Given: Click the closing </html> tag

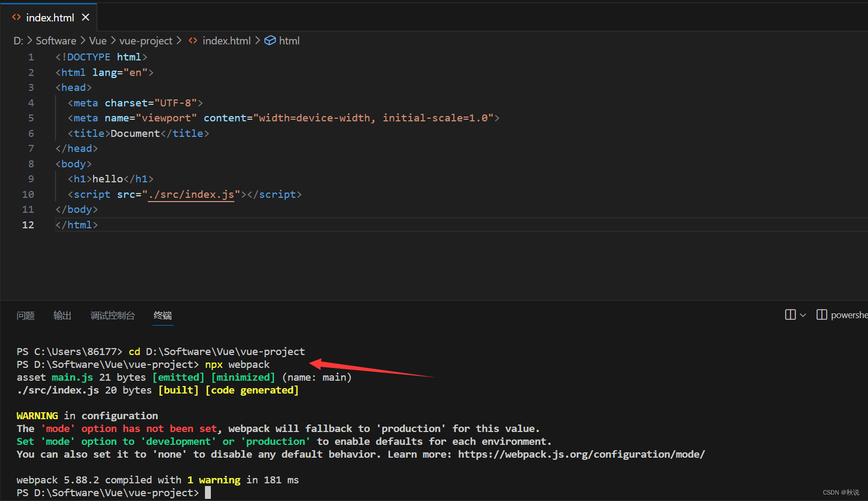Looking at the screenshot, I should click(x=77, y=225).
